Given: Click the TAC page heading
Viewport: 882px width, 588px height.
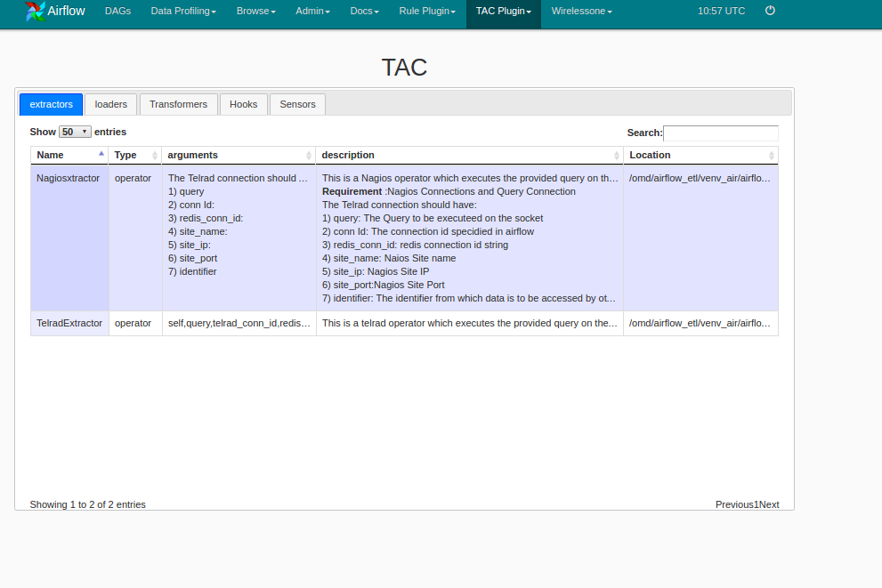Looking at the screenshot, I should click(404, 68).
